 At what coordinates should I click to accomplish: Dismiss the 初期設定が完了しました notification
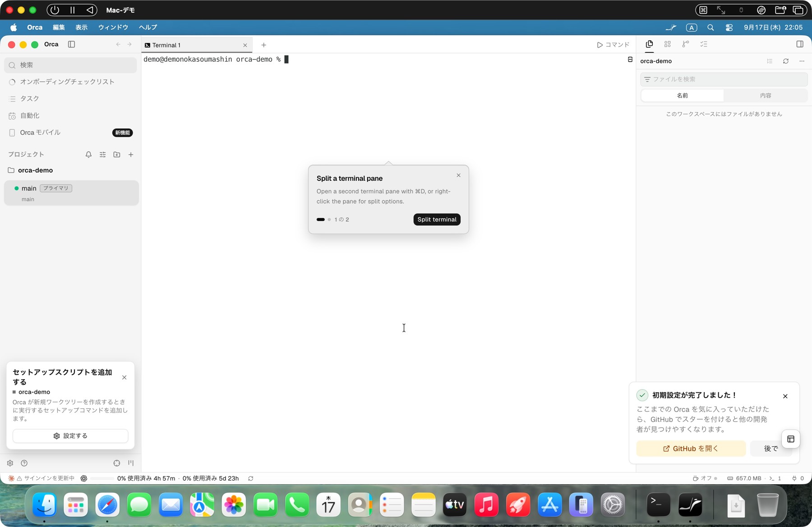tap(785, 396)
